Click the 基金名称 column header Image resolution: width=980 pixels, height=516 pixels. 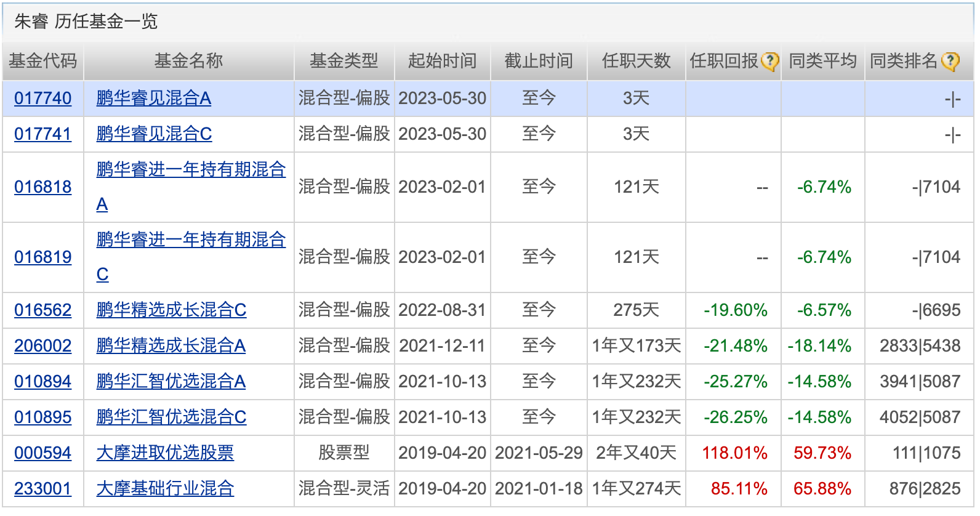coord(189,61)
